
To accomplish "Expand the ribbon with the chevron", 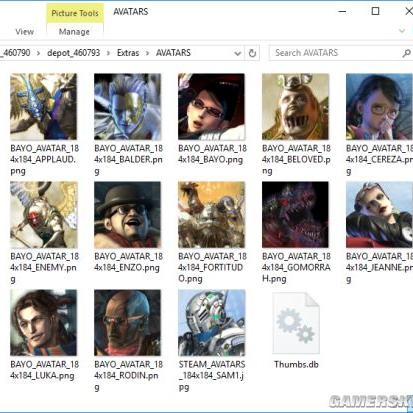I will pos(402,31).
